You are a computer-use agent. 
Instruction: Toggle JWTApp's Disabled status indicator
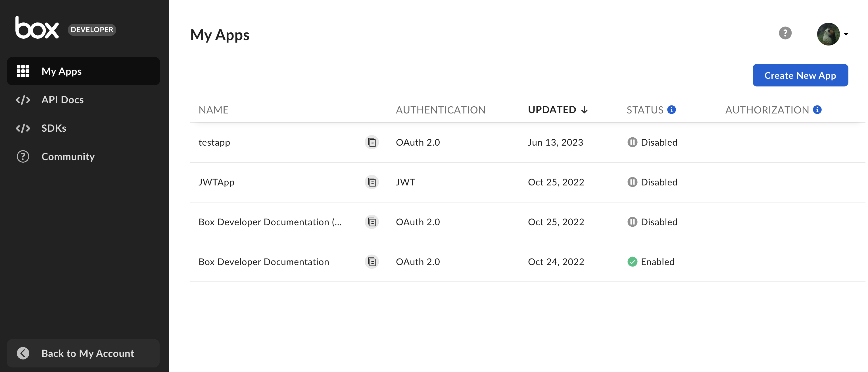(x=632, y=182)
